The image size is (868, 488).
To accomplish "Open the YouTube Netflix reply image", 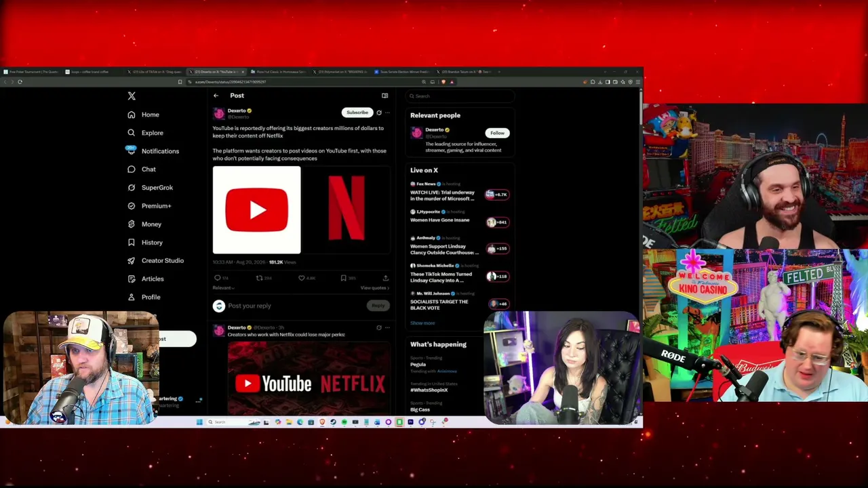I will click(309, 378).
